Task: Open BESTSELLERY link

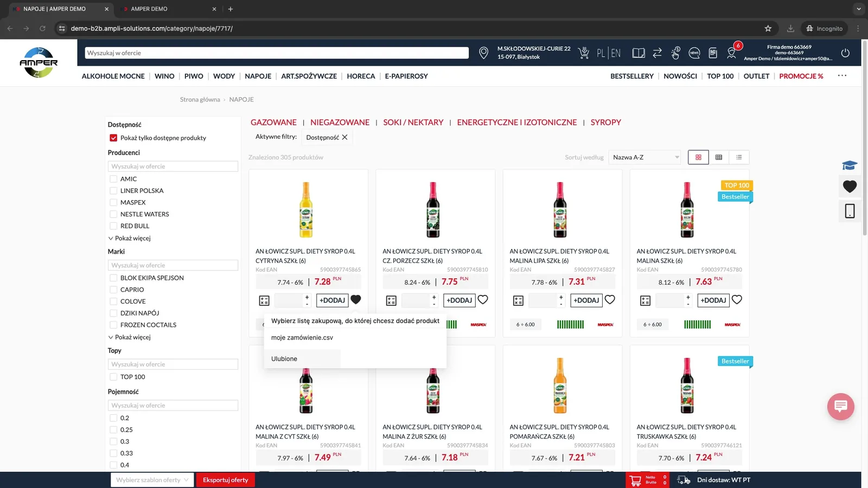Action: coord(631,76)
